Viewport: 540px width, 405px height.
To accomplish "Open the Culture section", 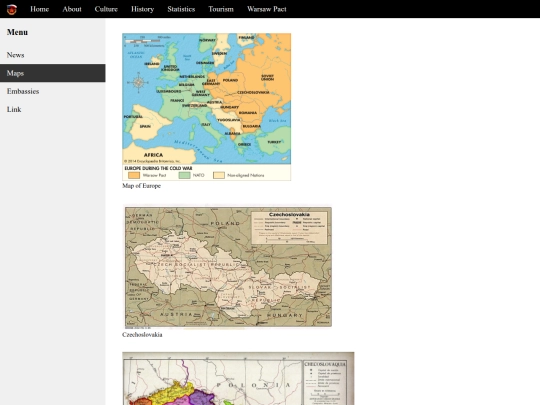I will [106, 9].
